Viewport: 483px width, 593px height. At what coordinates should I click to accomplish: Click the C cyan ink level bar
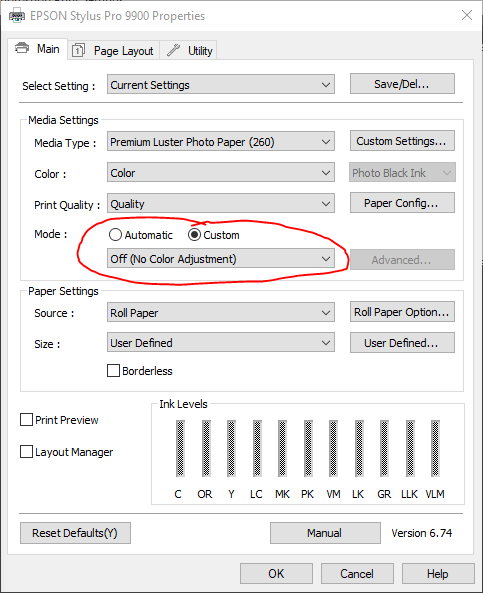(180, 448)
